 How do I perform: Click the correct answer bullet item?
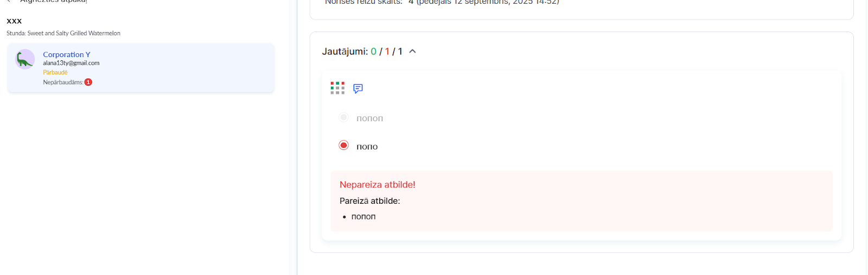click(363, 216)
